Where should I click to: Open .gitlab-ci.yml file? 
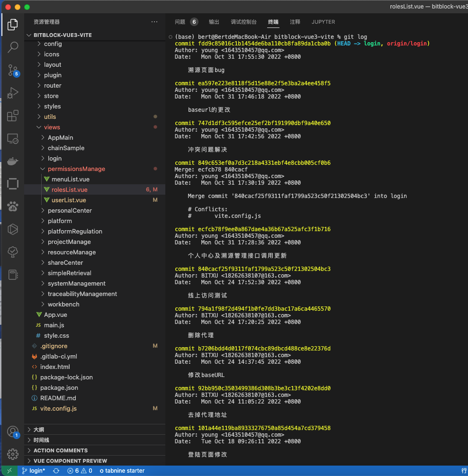tap(95, 356)
